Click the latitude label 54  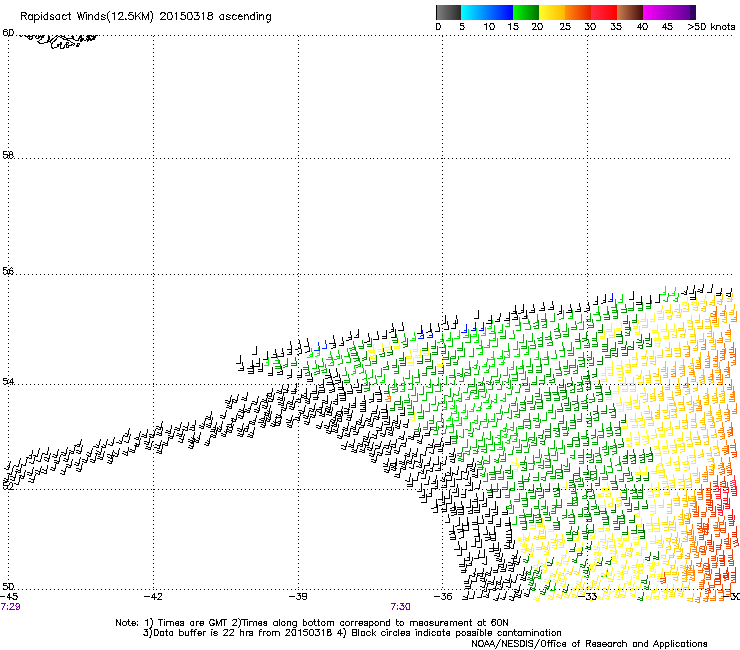tap(8, 381)
